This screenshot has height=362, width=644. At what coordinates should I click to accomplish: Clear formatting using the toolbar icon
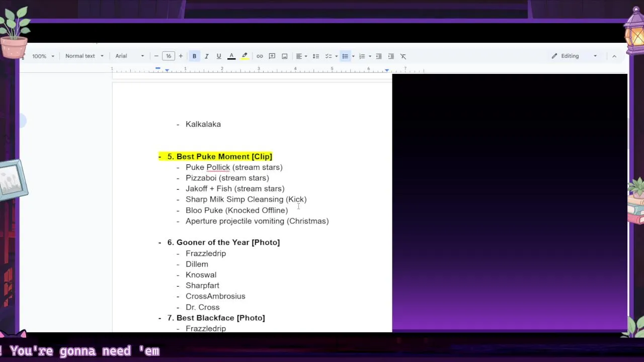pos(403,56)
